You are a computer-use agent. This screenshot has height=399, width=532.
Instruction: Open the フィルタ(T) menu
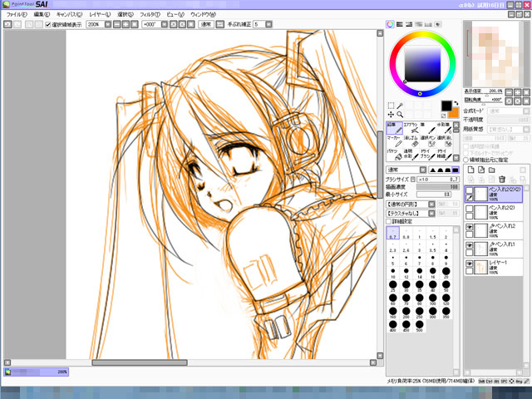(150, 15)
